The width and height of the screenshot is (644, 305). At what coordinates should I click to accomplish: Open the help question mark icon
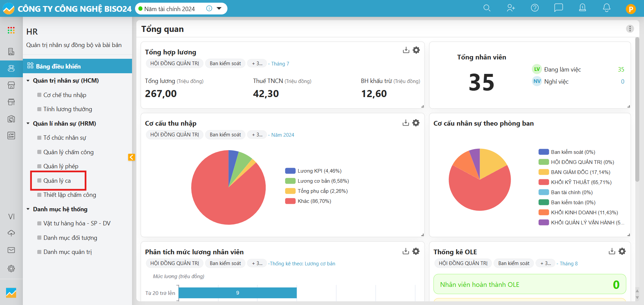pos(534,8)
